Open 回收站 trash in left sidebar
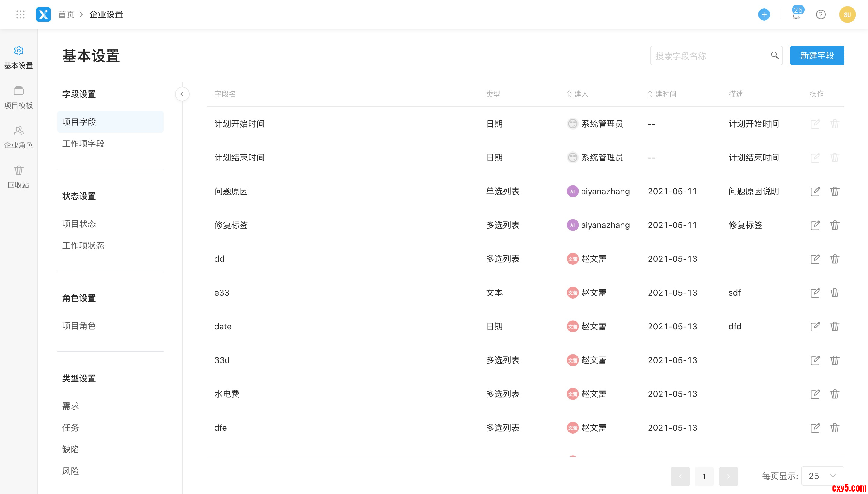The image size is (868, 494). (x=18, y=176)
